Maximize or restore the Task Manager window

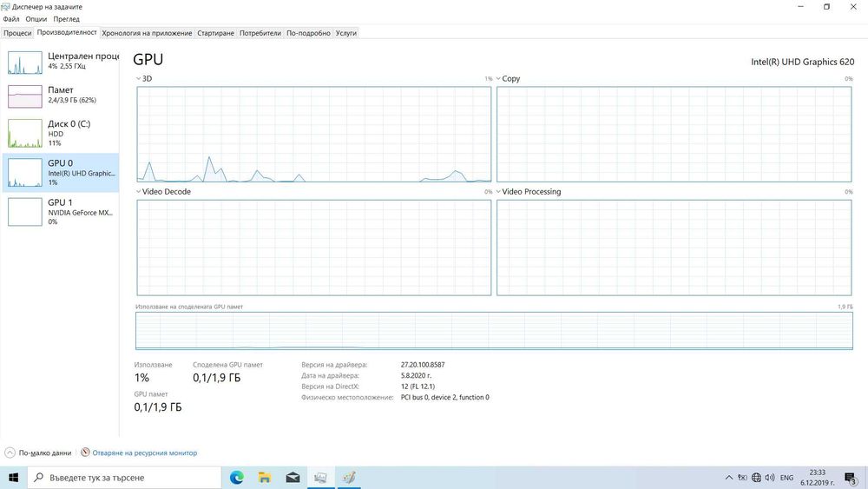[x=826, y=7]
